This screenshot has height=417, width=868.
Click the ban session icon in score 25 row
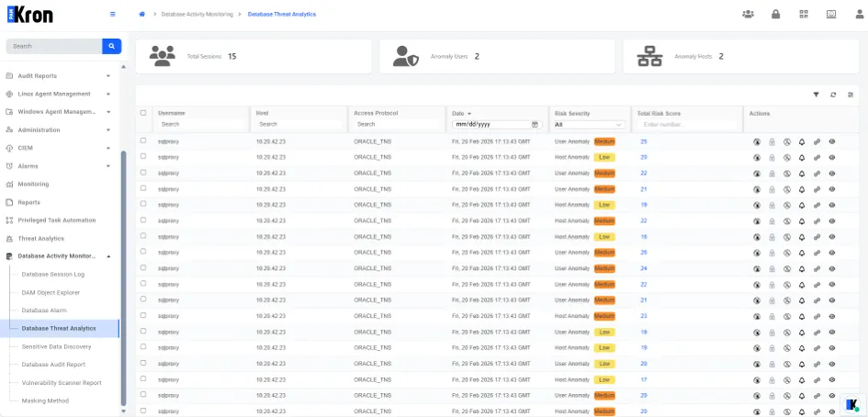pyautogui.click(x=786, y=141)
